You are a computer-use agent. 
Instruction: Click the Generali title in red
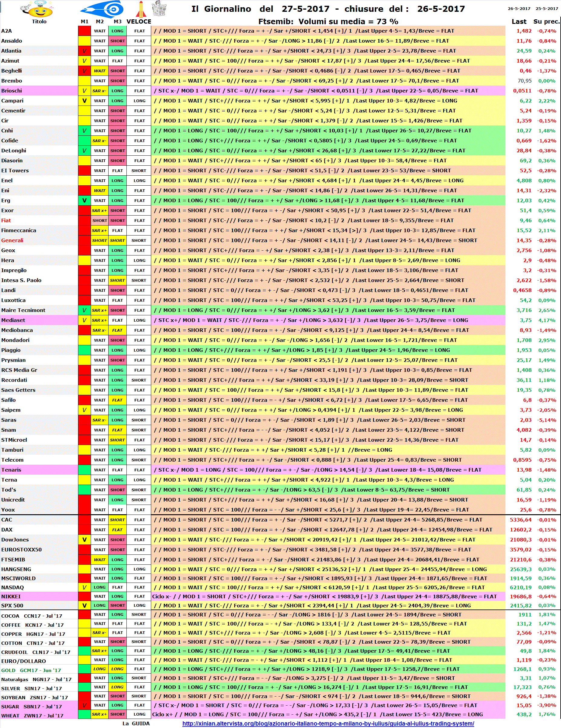[12, 240]
